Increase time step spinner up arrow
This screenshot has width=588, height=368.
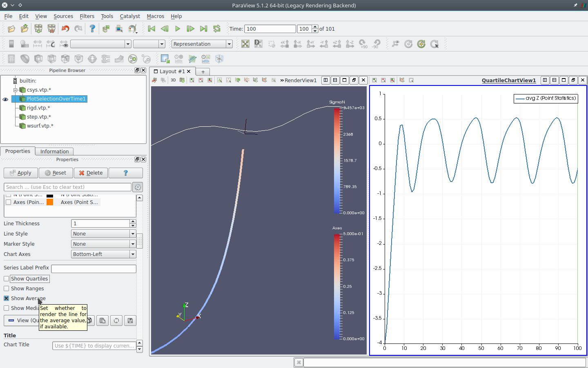pos(315,27)
